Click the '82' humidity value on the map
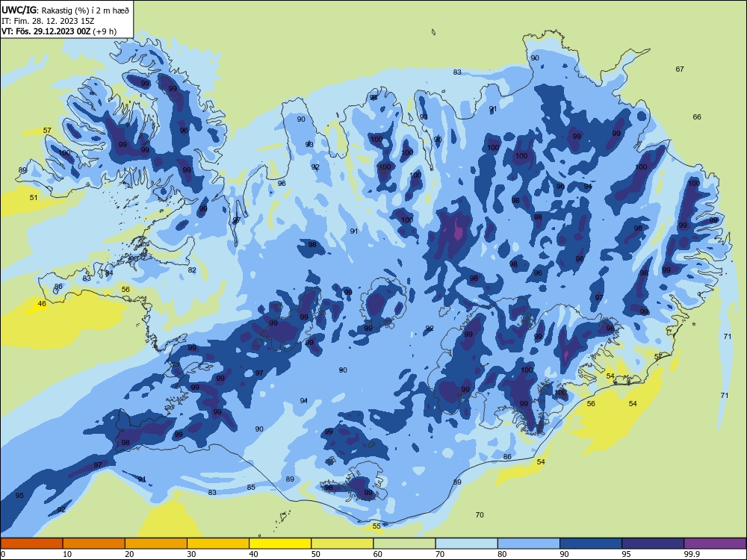The height and width of the screenshot is (560, 747). click(192, 270)
